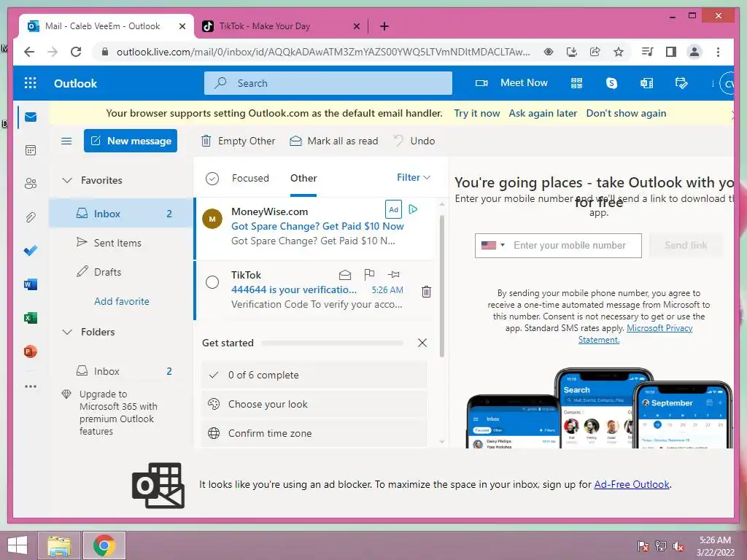
Task: Delete the TikTok email with trash icon
Action: [x=426, y=292]
